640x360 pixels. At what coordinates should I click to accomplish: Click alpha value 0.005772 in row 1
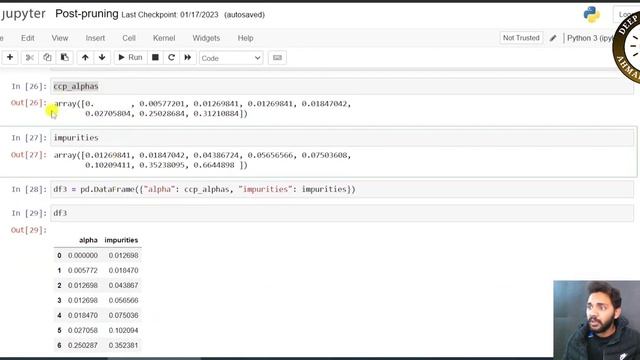click(83, 270)
